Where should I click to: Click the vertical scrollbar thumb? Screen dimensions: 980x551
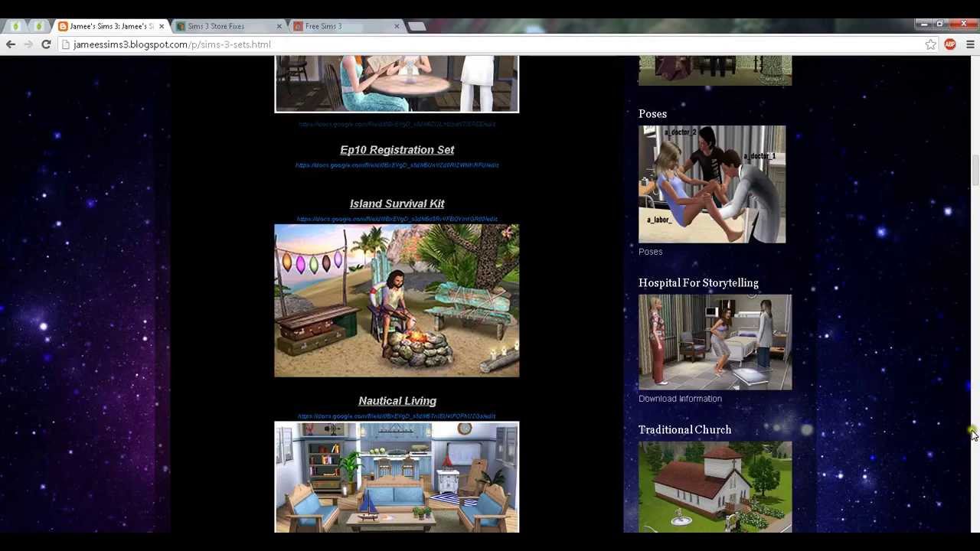click(975, 170)
